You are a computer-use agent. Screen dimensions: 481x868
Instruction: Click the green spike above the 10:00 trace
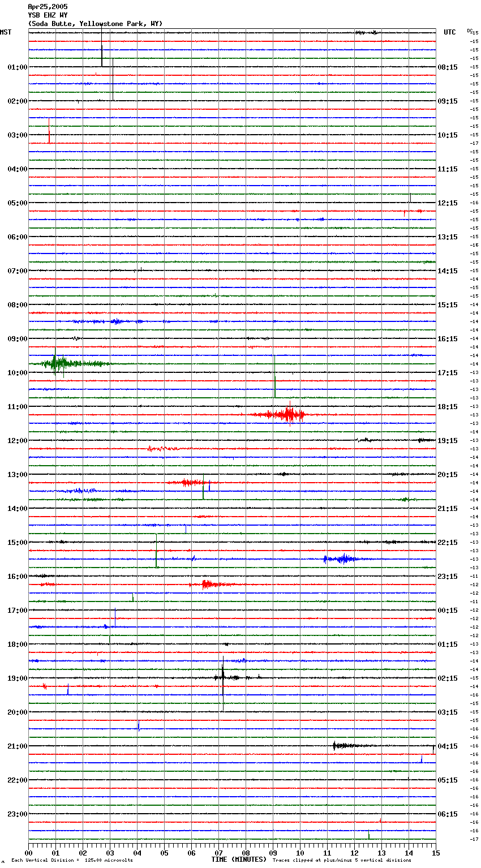[274, 377]
